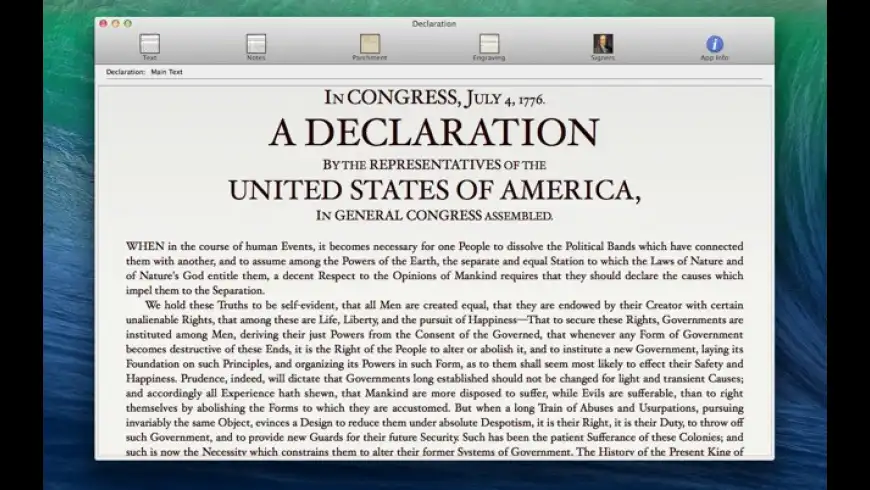The height and width of the screenshot is (490, 870).
Task: Click the 'By the REPRESENTATIVES of the' line
Action: point(434,165)
